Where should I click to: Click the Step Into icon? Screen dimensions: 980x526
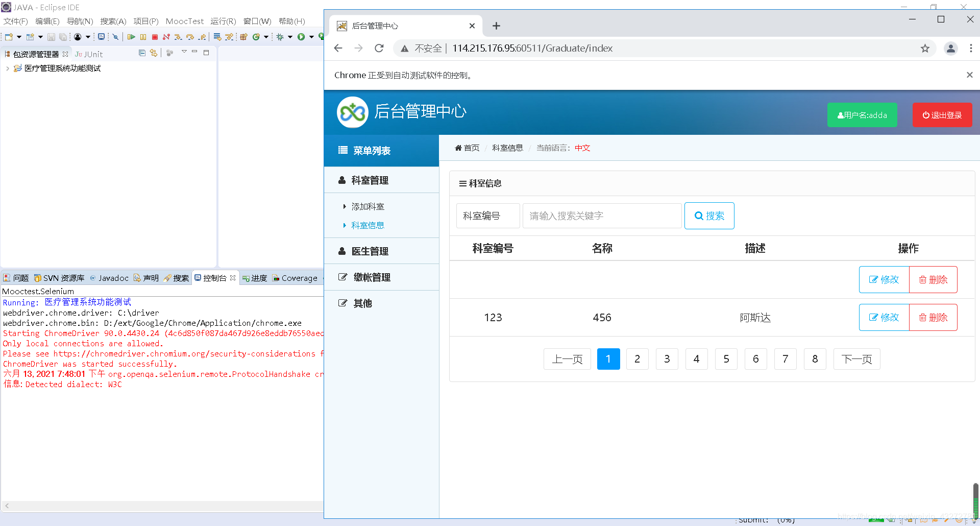coord(178,37)
